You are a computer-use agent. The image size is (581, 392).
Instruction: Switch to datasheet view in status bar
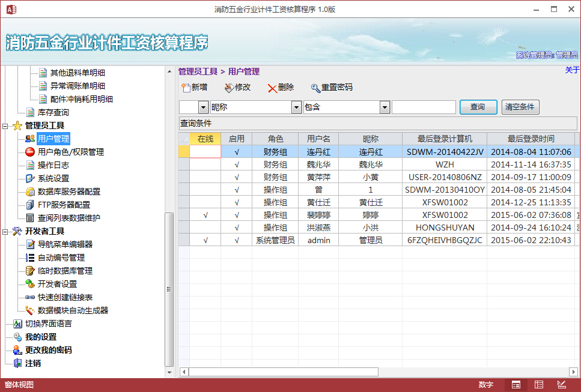coord(539,385)
